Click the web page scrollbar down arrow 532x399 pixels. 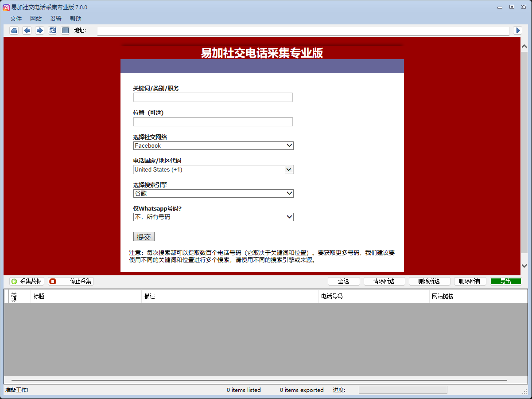coord(524,266)
